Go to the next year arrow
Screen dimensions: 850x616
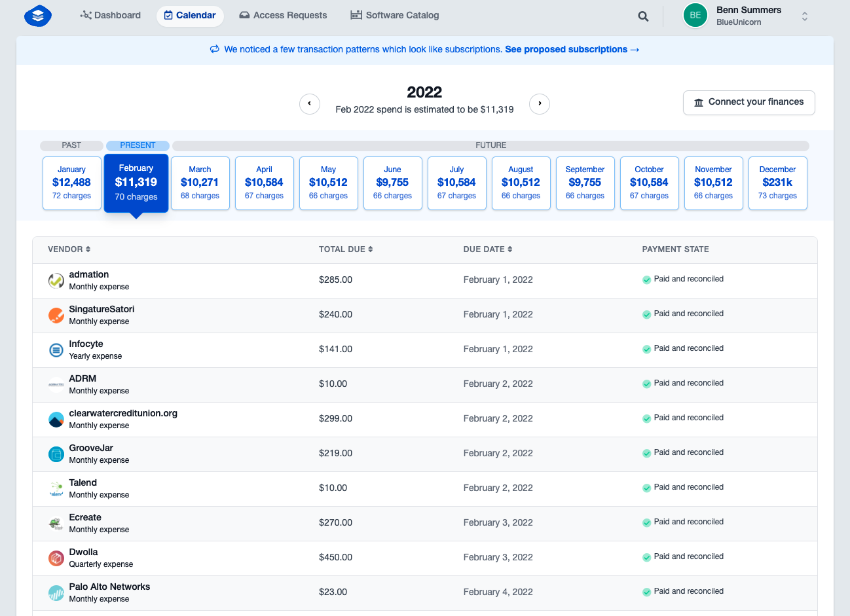click(x=540, y=103)
